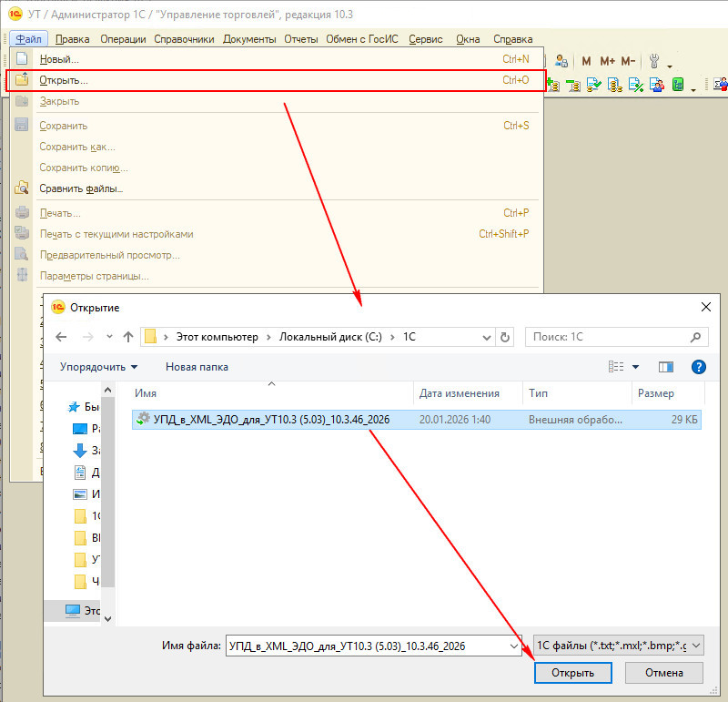Change the file list view mode

pyautogui.click(x=617, y=367)
